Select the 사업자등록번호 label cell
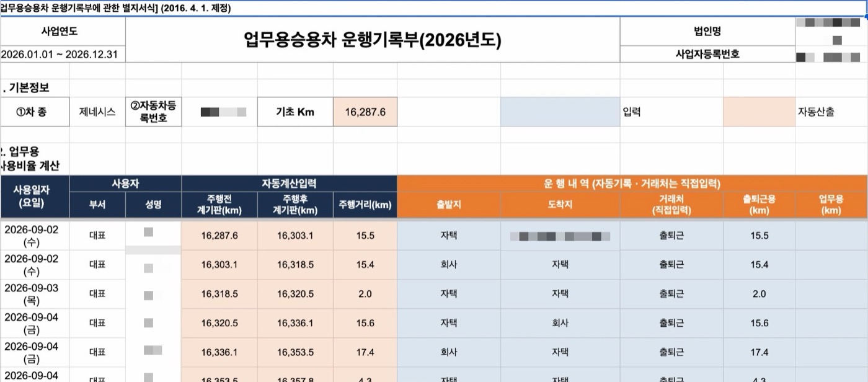 tap(707, 54)
